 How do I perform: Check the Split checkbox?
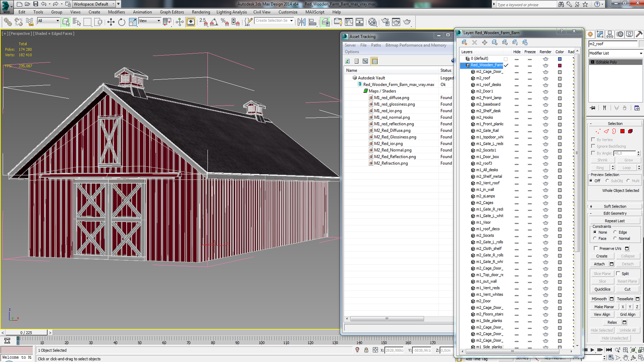[x=618, y=274]
